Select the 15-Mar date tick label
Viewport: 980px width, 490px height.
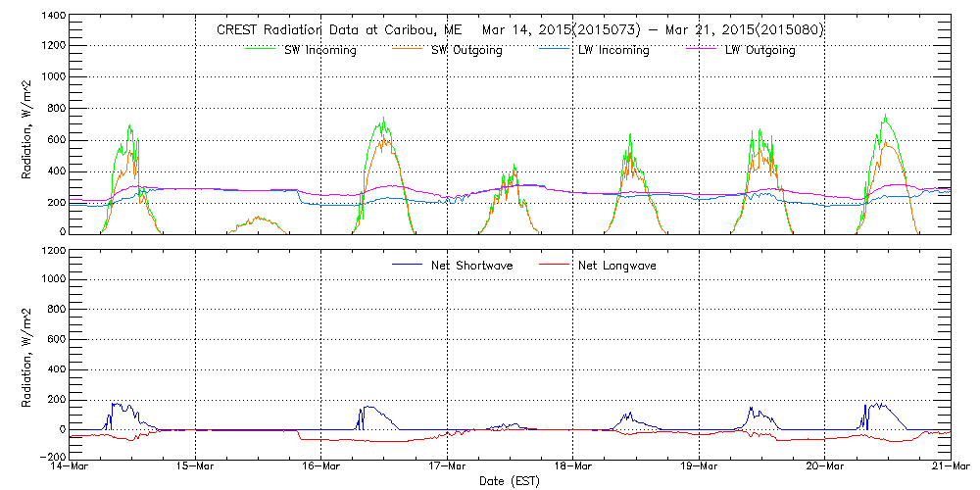point(196,466)
